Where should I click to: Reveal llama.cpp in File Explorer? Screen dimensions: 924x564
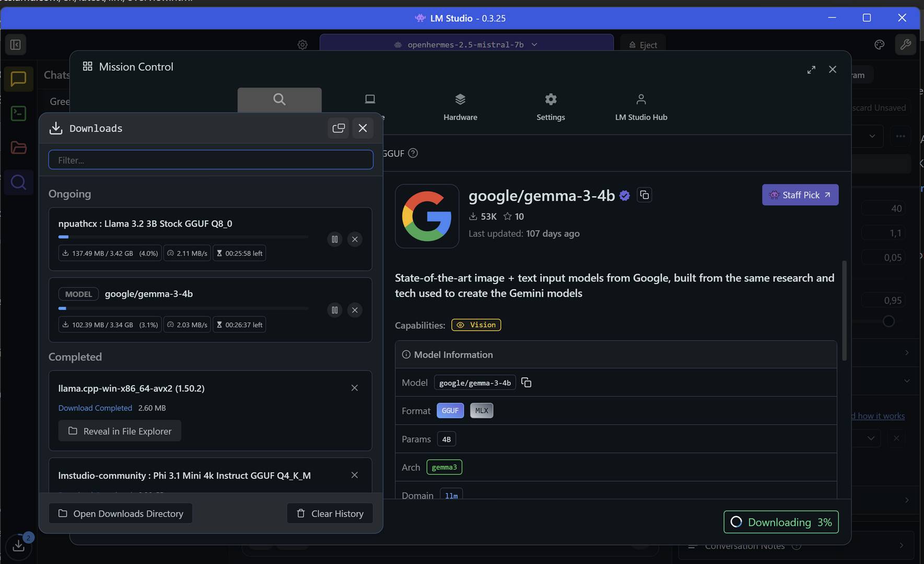tap(120, 431)
